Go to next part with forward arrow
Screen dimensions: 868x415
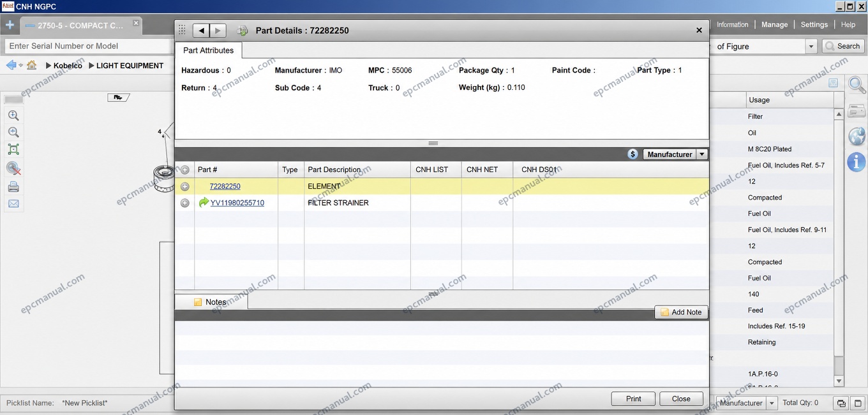coord(218,30)
